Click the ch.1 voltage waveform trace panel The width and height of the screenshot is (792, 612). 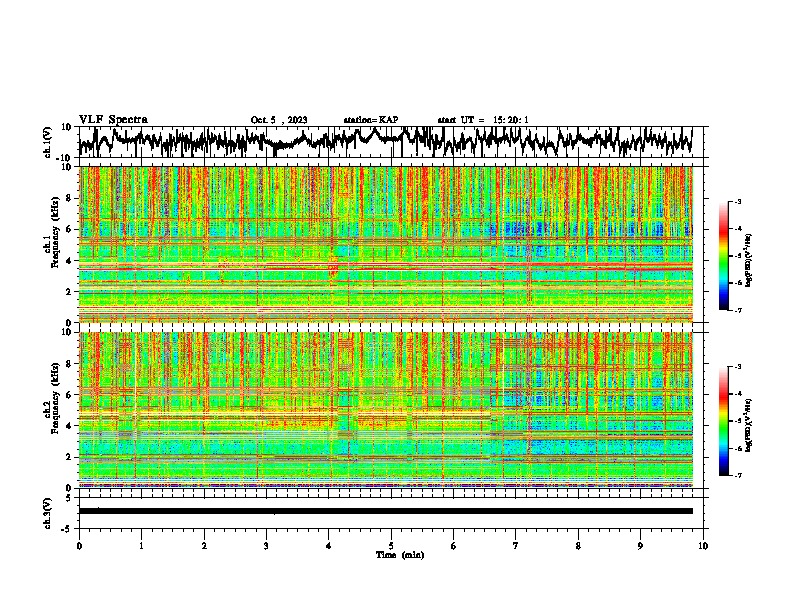(x=391, y=142)
